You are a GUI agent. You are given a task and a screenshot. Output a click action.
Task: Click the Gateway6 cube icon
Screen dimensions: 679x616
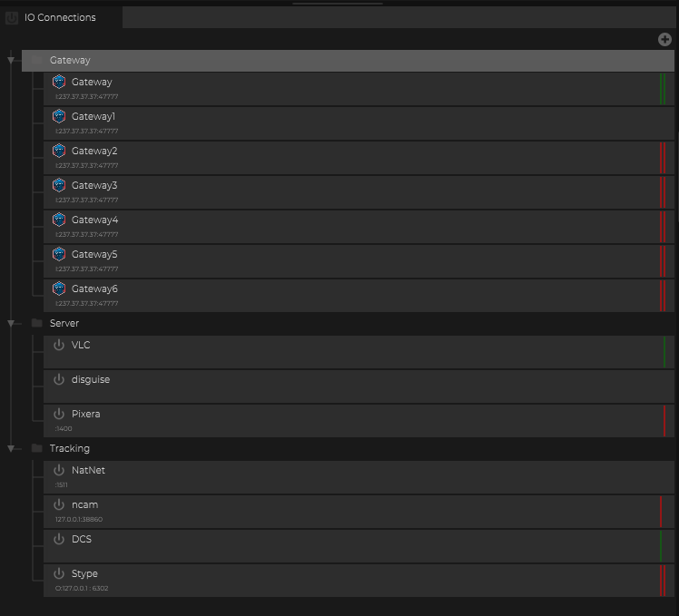59,288
